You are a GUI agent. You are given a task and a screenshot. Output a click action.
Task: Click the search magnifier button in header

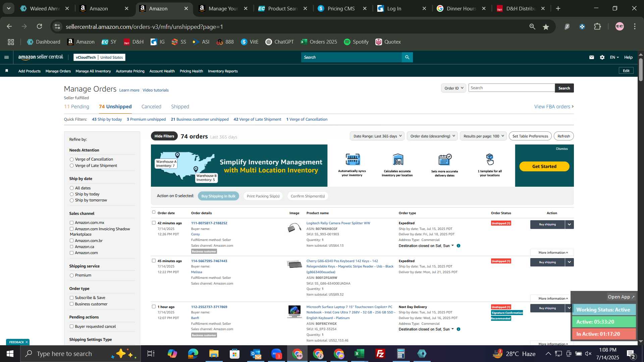point(407,57)
